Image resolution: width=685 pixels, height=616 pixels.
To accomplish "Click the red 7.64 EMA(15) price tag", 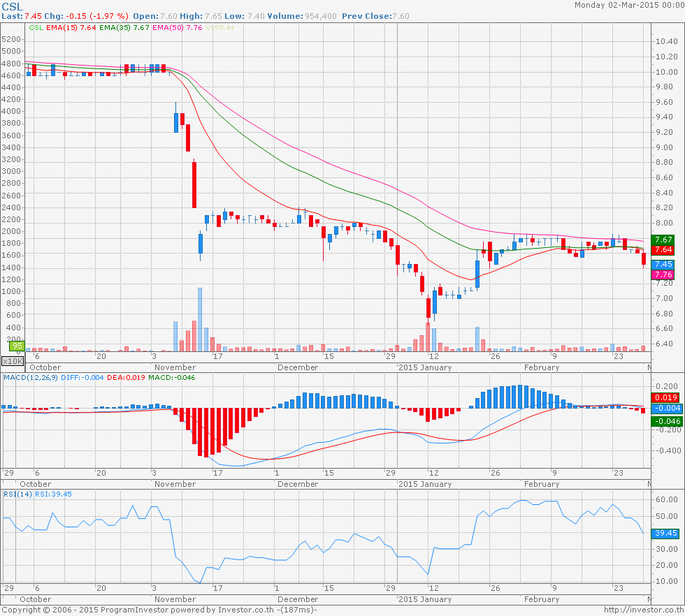I will click(663, 250).
